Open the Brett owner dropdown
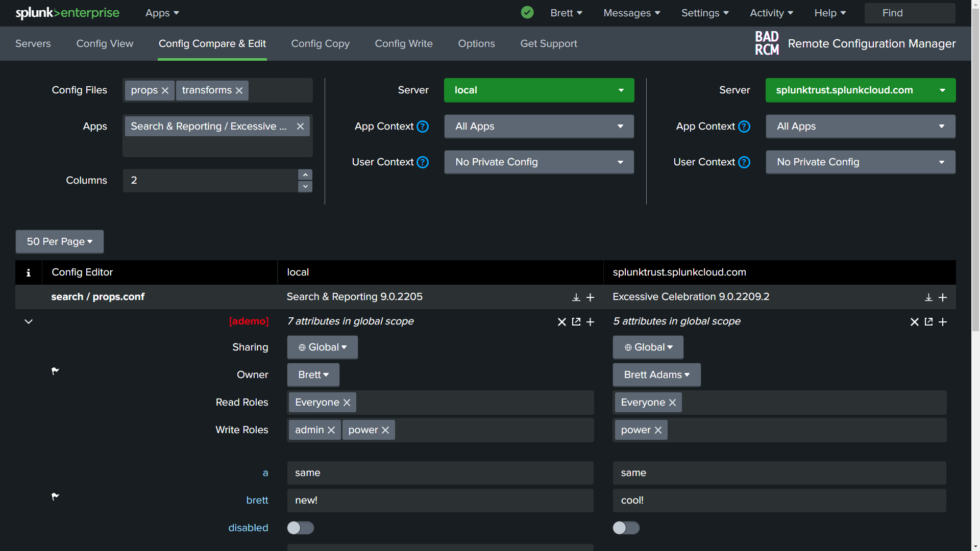Viewport: 980px width, 551px height. click(313, 375)
